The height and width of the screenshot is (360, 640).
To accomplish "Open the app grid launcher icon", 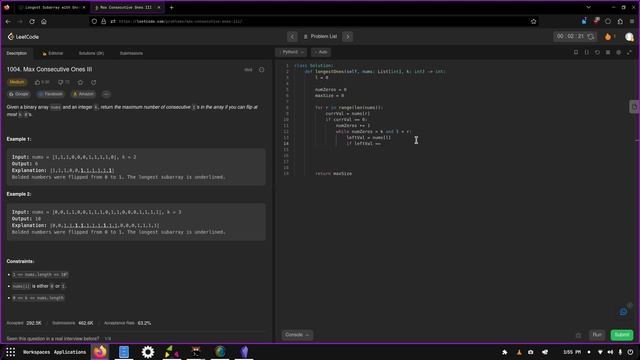I will click(x=11, y=352).
